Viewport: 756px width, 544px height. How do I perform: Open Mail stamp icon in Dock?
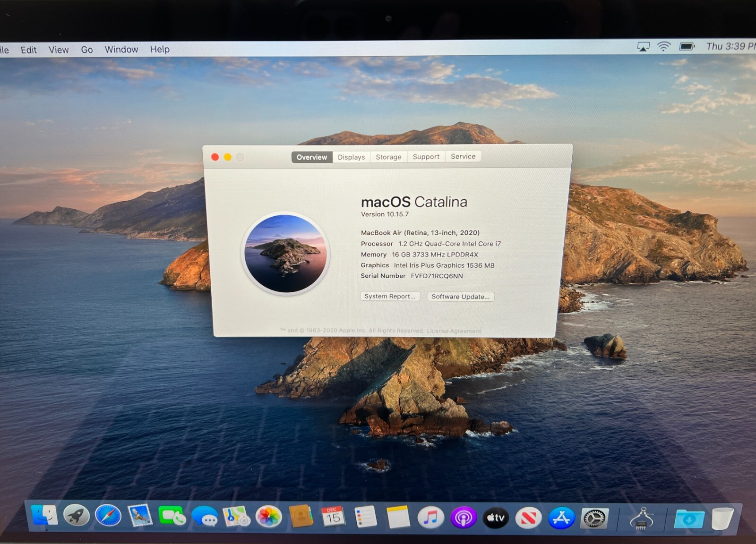coord(140,516)
